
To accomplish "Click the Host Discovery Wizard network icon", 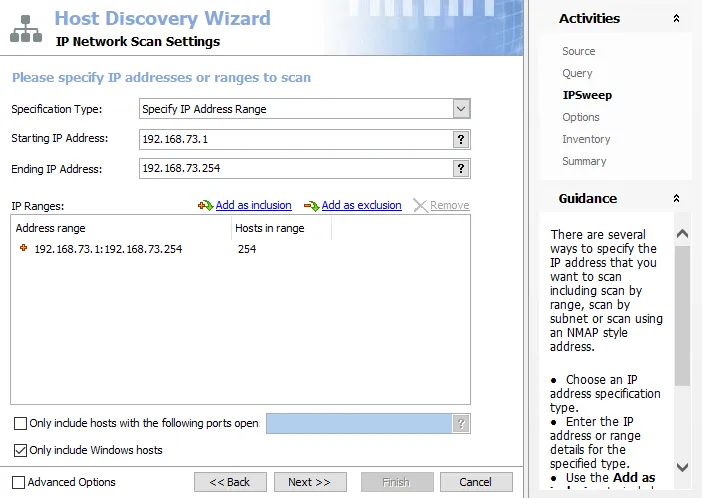I will pyautogui.click(x=26, y=29).
